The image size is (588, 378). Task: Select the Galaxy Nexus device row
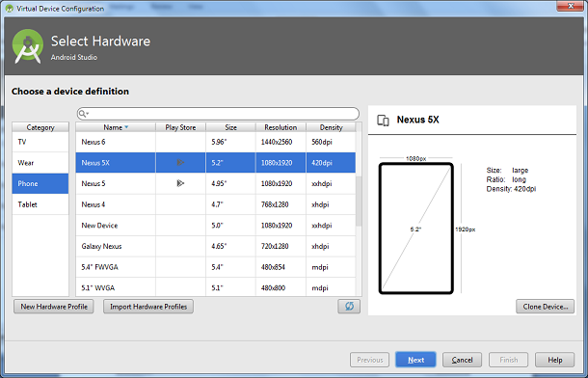(x=216, y=246)
